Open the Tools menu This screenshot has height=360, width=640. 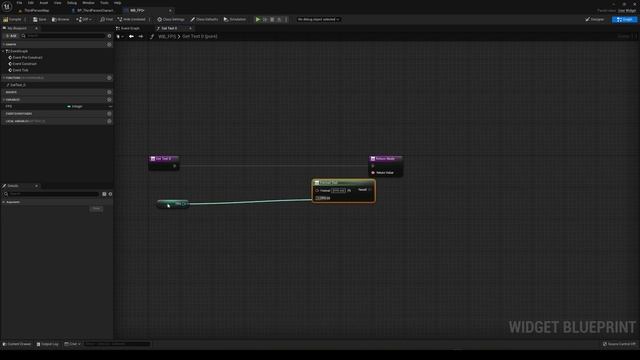pyautogui.click(x=104, y=3)
